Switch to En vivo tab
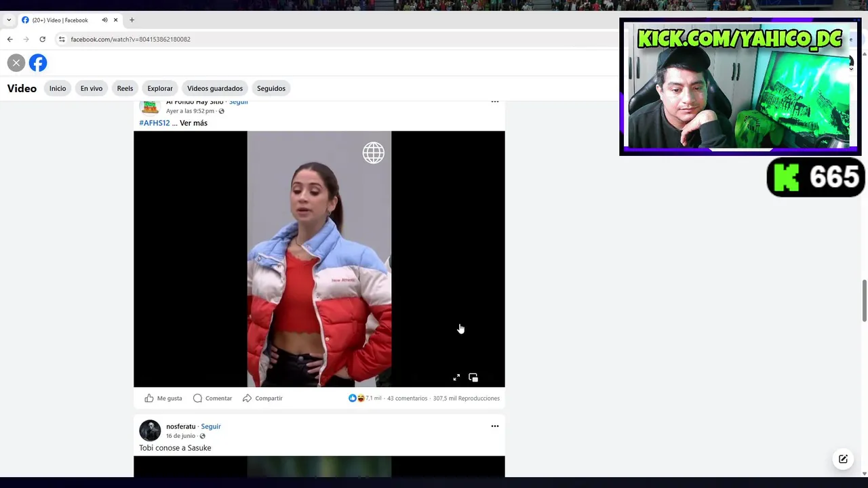 point(92,88)
